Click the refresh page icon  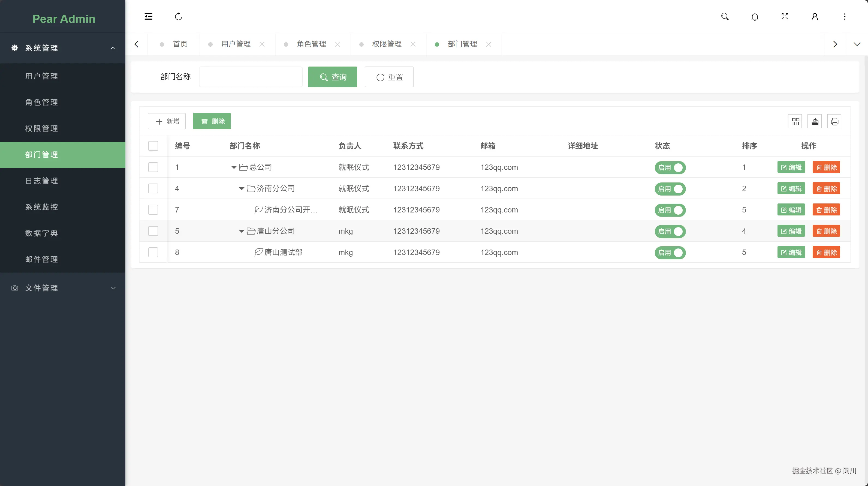178,17
